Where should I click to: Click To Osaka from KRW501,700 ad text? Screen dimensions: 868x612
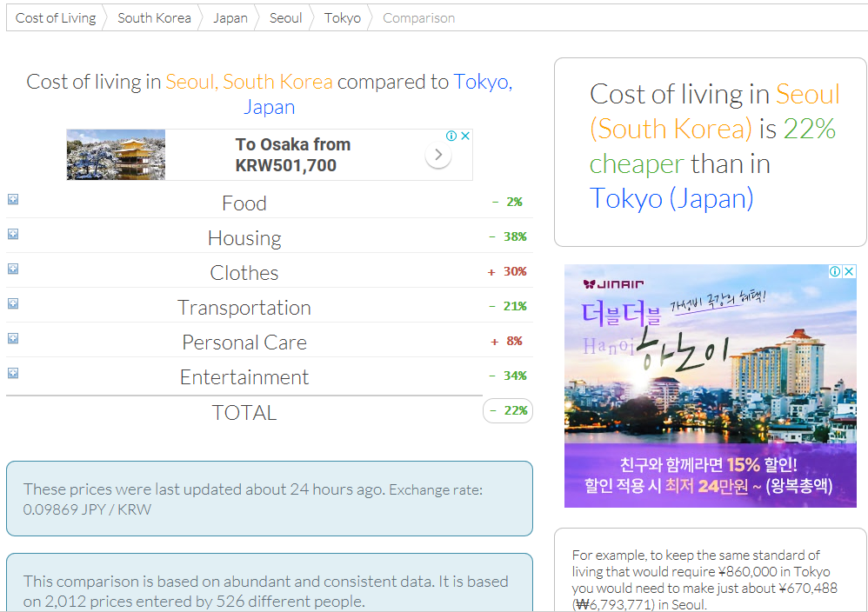pos(293,155)
